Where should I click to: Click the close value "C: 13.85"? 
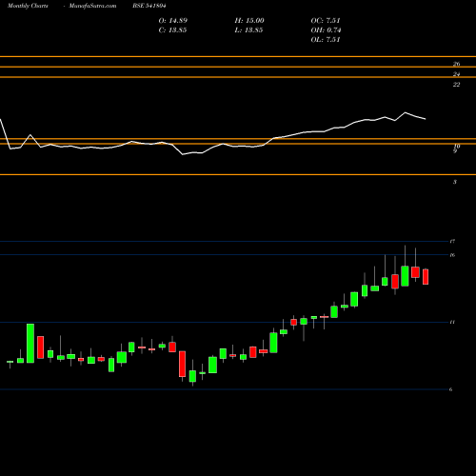[172, 30]
